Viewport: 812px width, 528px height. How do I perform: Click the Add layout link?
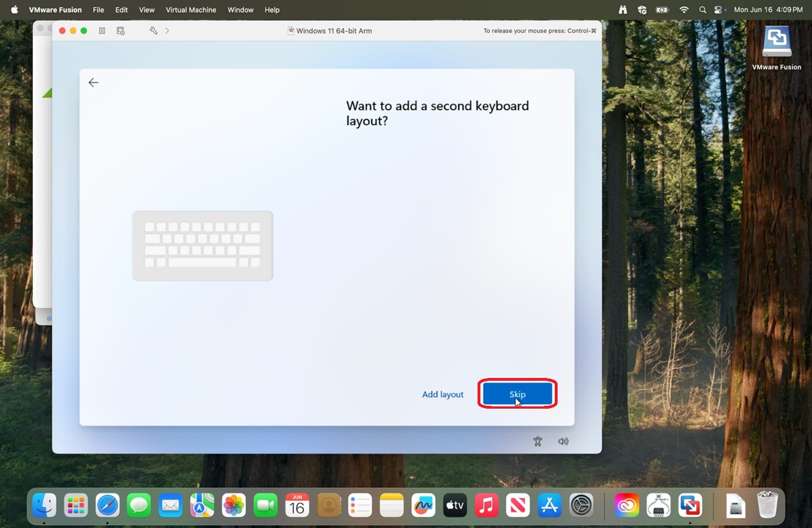(x=443, y=394)
